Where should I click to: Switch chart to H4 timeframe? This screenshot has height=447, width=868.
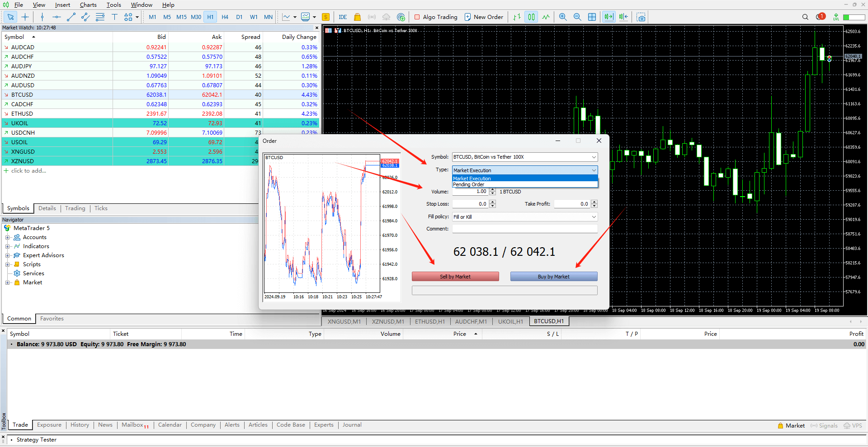pyautogui.click(x=225, y=17)
